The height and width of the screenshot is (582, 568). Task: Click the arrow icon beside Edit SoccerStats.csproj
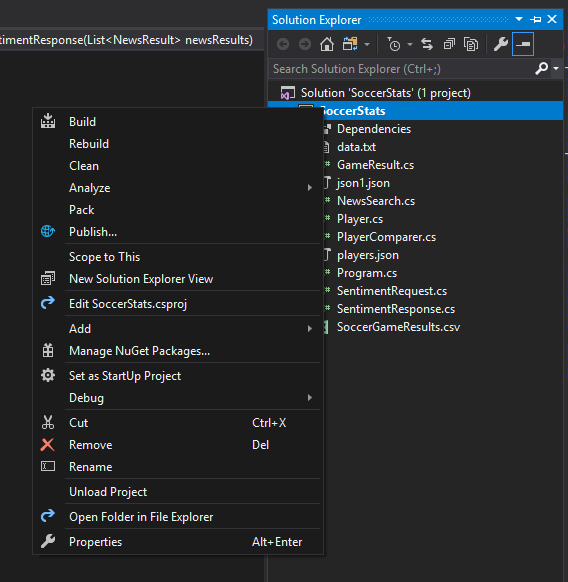click(x=48, y=303)
